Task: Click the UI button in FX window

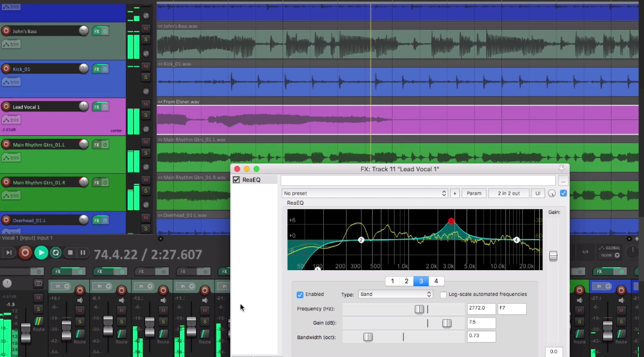Action: point(538,193)
